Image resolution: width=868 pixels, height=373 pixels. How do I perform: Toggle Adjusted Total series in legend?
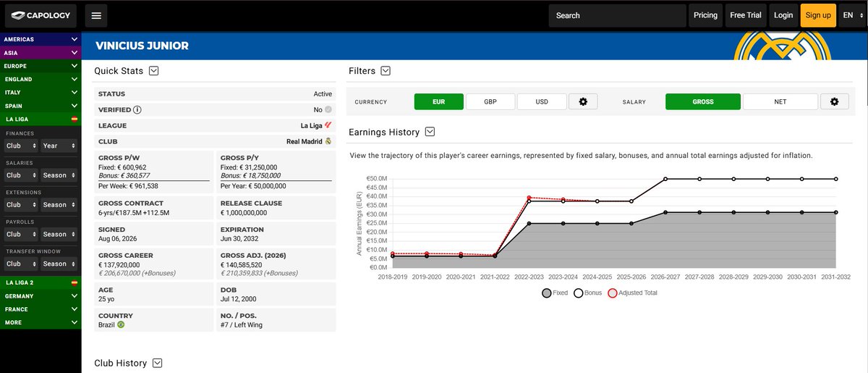[632, 293]
